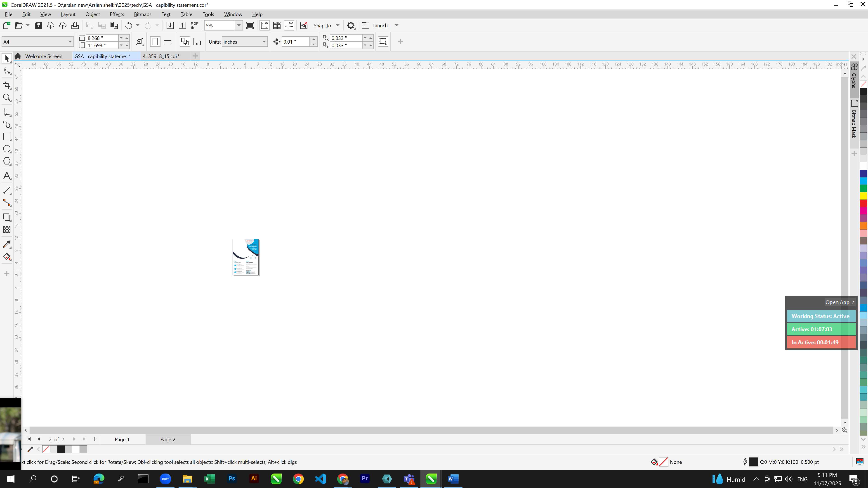The image size is (868, 488).
Task: Open the duplicate distance X dropdown
Action: pos(365,38)
